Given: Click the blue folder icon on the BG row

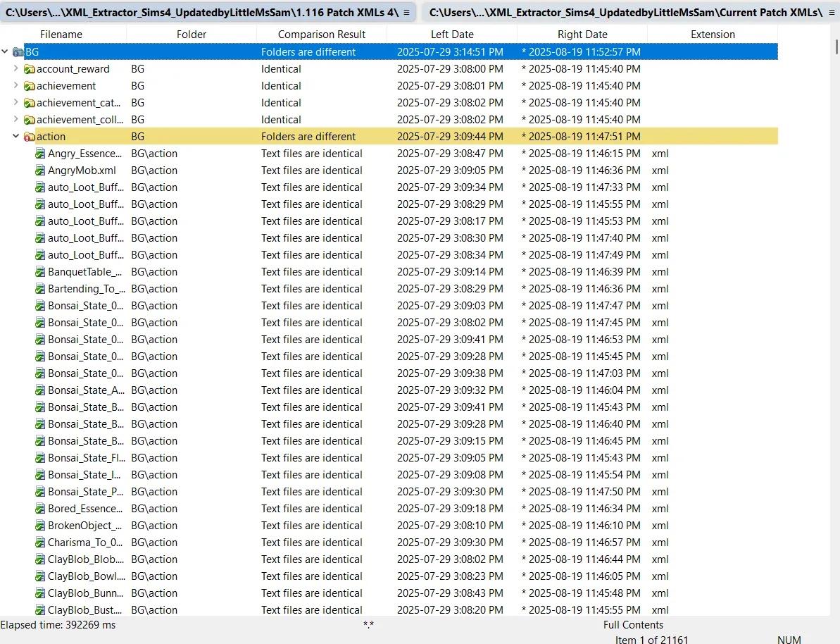Looking at the screenshot, I should (18, 51).
